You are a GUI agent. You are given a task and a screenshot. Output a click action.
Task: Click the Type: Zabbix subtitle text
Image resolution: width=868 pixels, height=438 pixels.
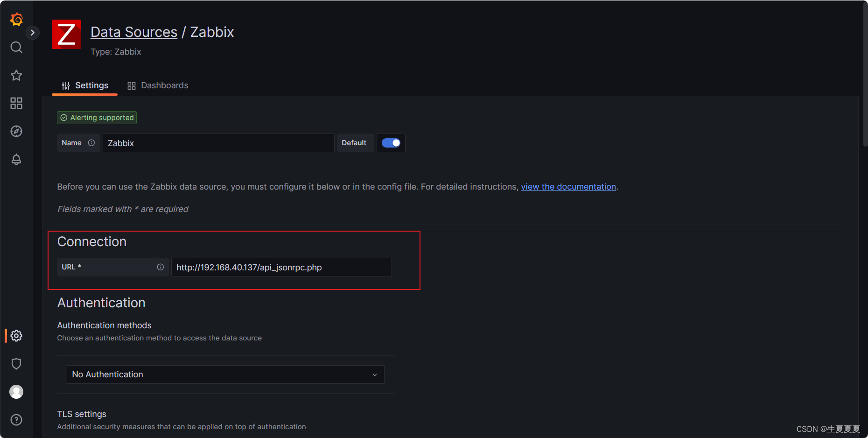click(x=116, y=52)
